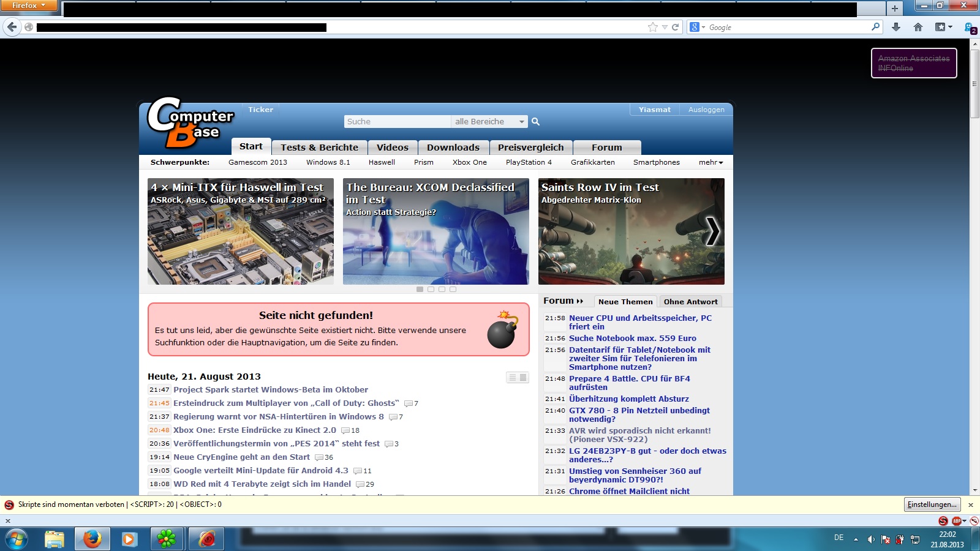Click the site identity globe icon
The image size is (980, 551).
[28, 27]
